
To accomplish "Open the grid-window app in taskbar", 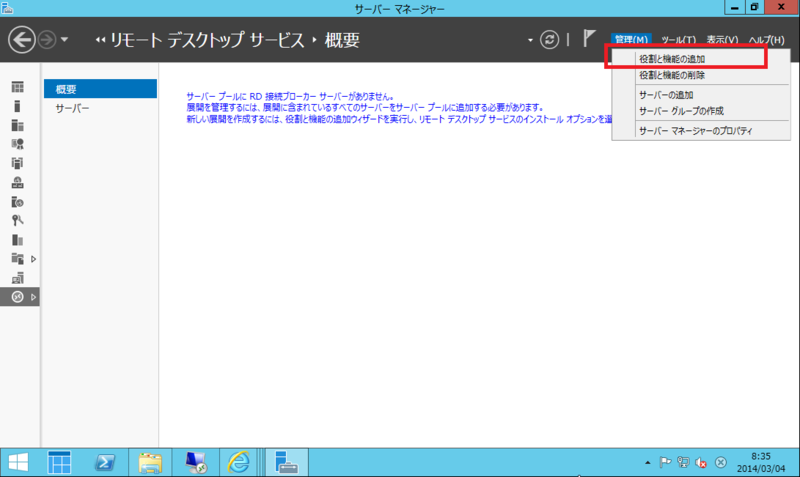I will (x=59, y=463).
